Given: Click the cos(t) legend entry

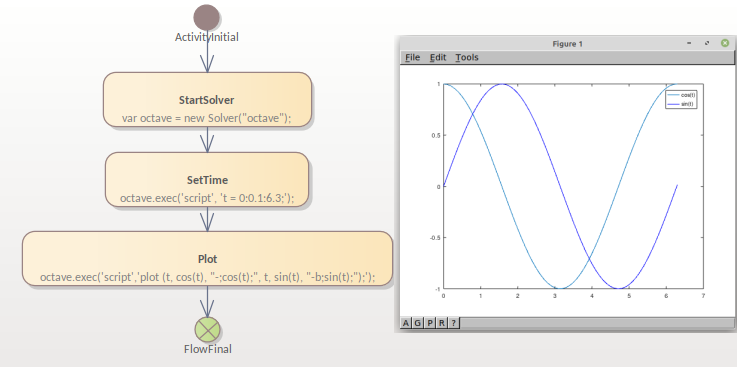Looking at the screenshot, I should click(x=682, y=95).
